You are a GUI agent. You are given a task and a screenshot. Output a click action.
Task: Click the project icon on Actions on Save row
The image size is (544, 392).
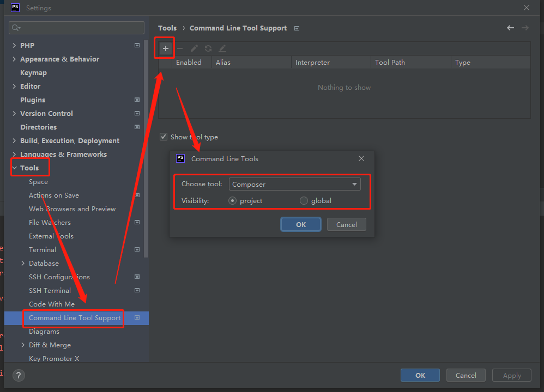pyautogui.click(x=137, y=195)
